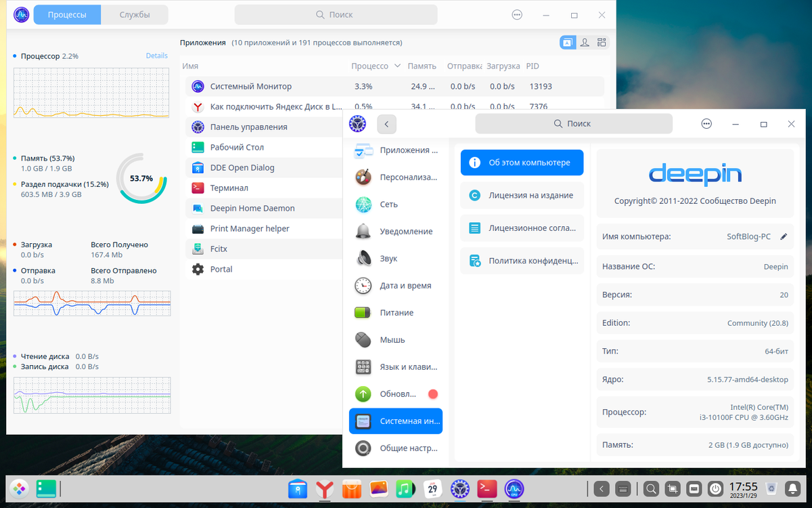Open Лицензия на издание page
Viewport: 812px width, 508px height.
point(522,195)
